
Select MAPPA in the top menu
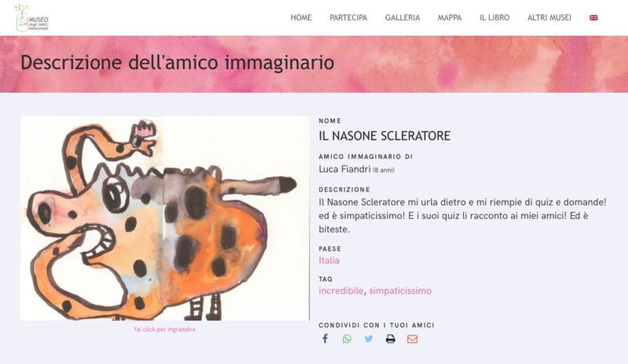(450, 17)
